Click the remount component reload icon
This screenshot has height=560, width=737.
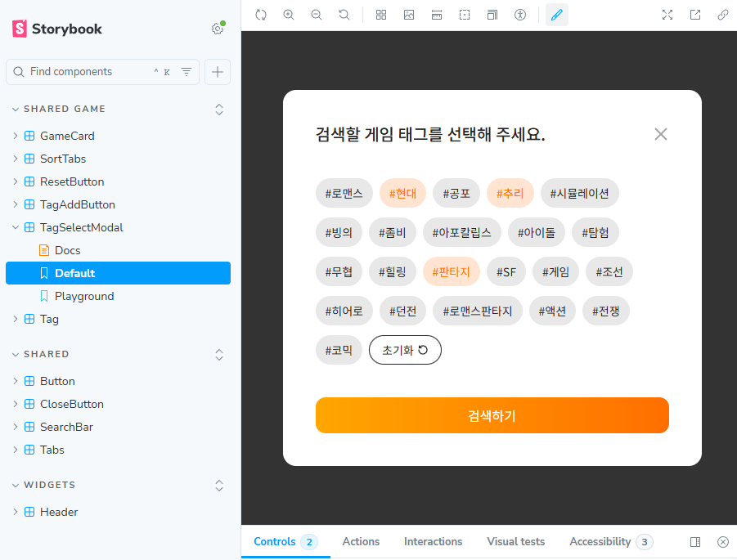click(x=261, y=15)
